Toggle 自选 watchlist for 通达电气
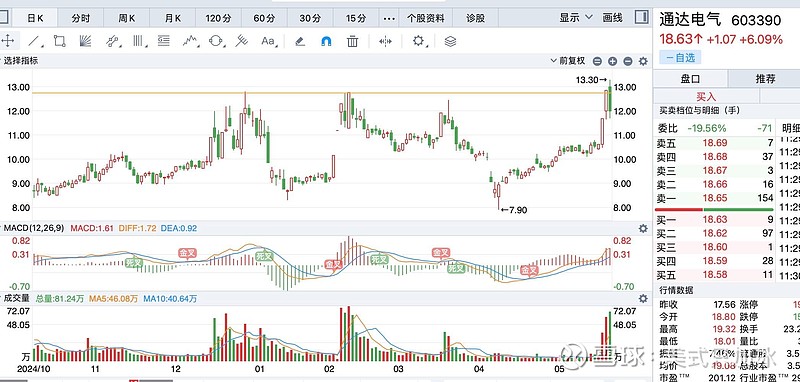The width and height of the screenshot is (800, 382). coord(680,58)
